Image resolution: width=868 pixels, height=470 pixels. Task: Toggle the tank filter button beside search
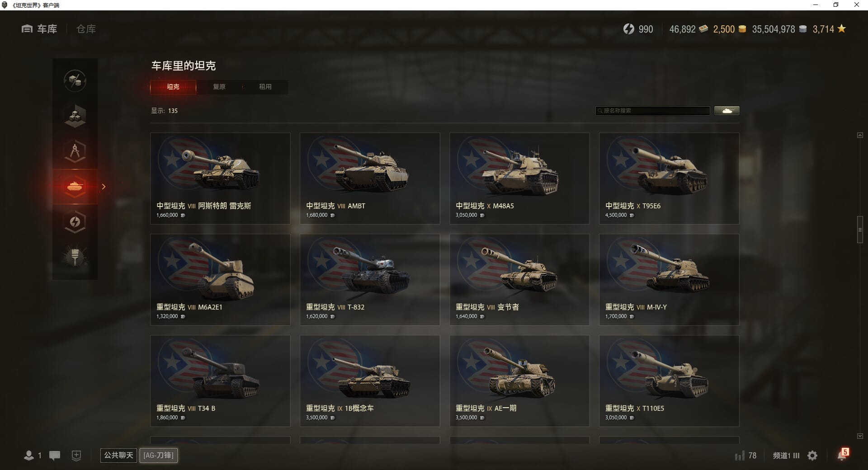click(x=727, y=111)
